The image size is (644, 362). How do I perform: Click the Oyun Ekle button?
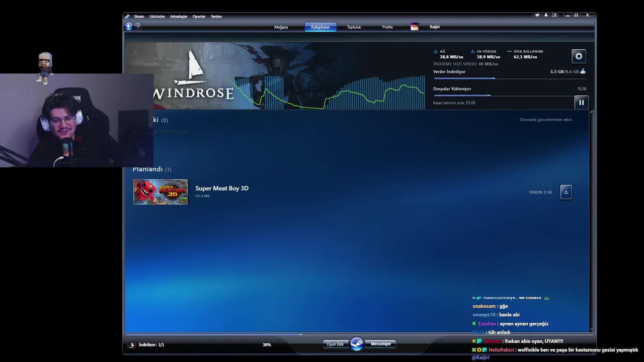tap(335, 344)
